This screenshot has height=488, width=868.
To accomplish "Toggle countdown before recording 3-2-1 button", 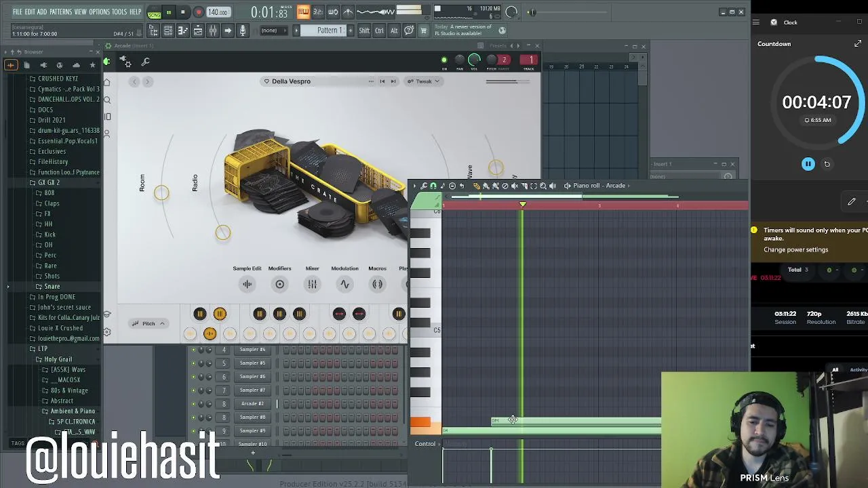I will point(317,12).
